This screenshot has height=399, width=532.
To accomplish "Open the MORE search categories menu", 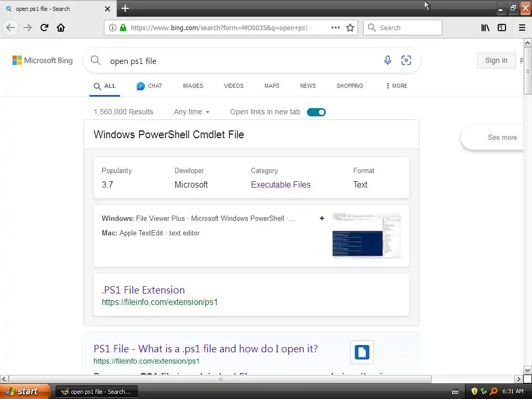I will (x=396, y=86).
